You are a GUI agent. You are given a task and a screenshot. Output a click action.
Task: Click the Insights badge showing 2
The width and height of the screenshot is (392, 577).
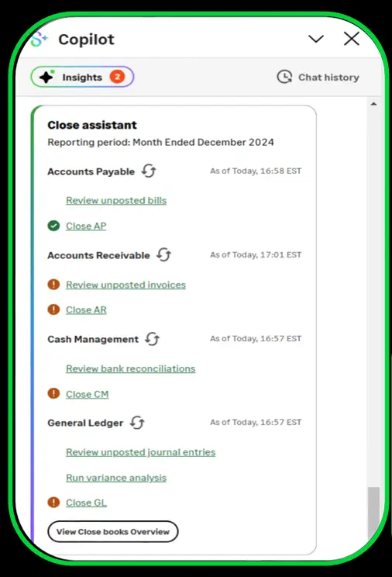(117, 77)
